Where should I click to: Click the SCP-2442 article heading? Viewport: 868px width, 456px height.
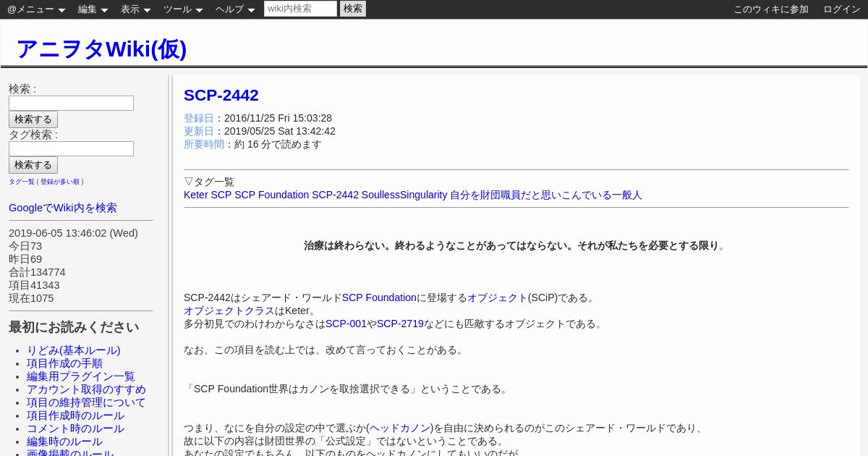click(x=221, y=96)
